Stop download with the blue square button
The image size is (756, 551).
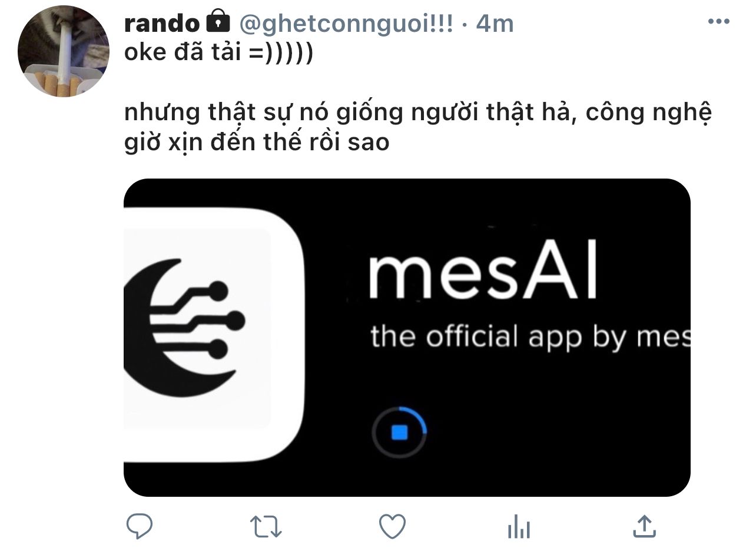[x=400, y=433]
